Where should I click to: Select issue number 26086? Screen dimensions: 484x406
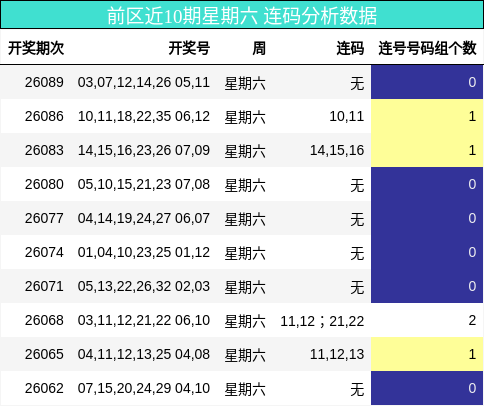coord(44,116)
